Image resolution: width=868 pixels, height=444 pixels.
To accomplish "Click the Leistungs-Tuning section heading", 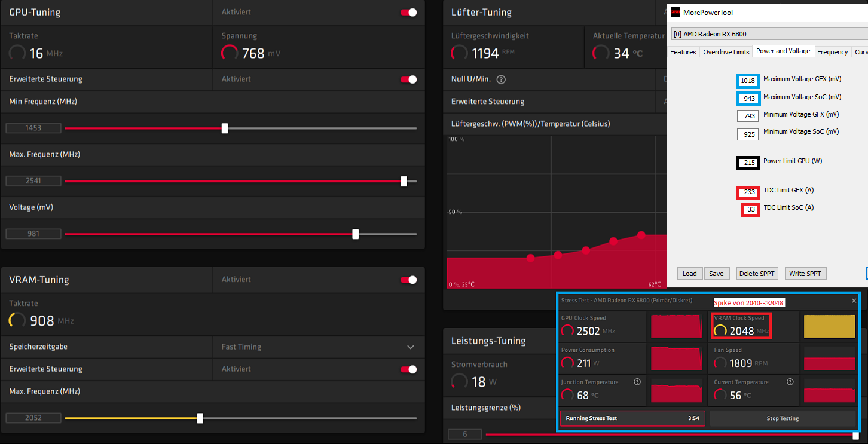I will pyautogui.click(x=488, y=341).
